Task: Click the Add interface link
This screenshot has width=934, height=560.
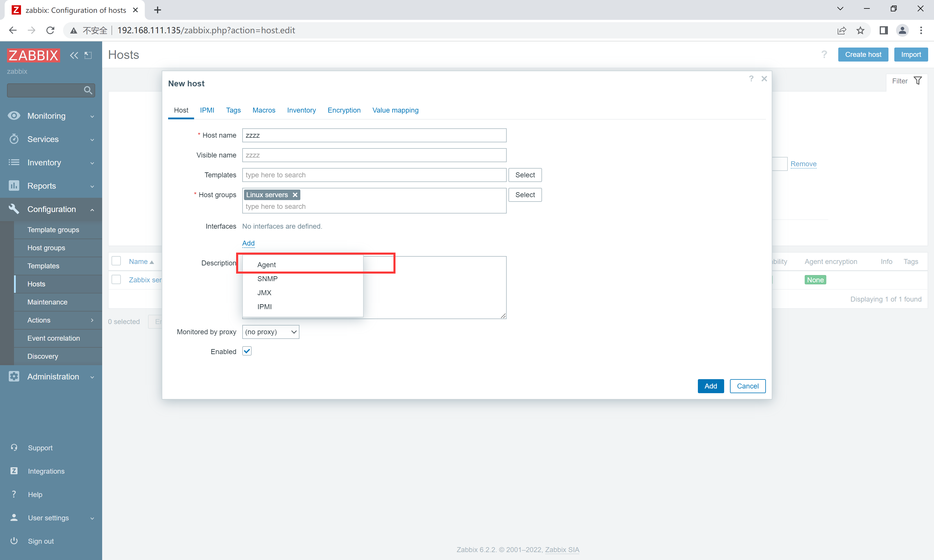Action: click(x=248, y=243)
